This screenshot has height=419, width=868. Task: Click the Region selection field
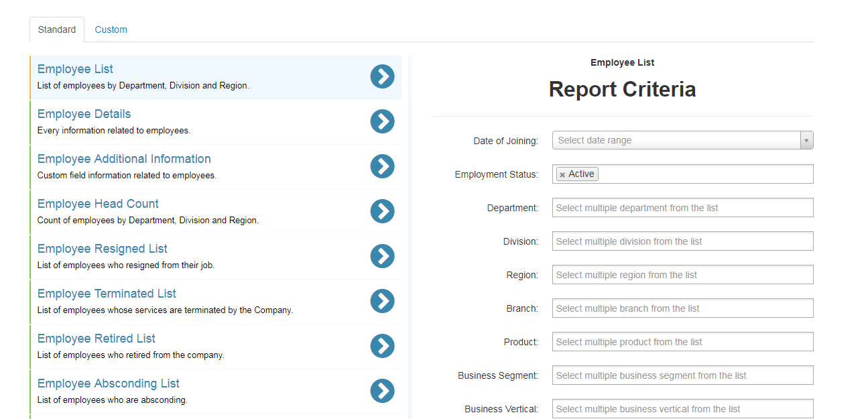coord(682,275)
